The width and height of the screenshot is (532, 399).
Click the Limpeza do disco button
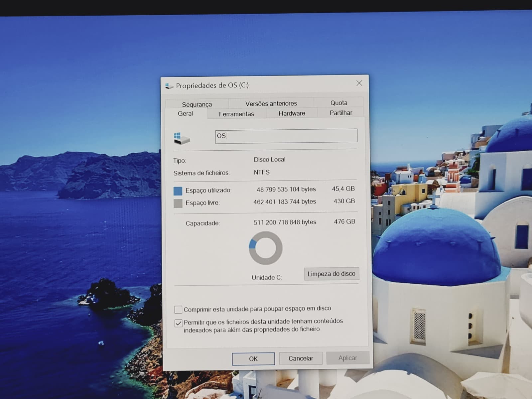pyautogui.click(x=332, y=274)
